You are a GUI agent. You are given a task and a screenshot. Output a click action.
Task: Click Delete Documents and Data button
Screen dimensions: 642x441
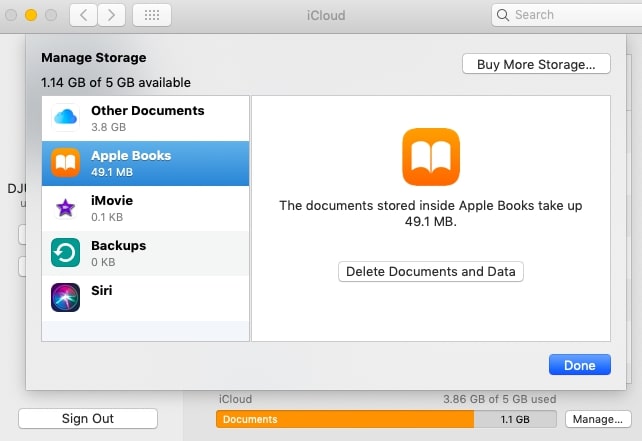coord(431,271)
